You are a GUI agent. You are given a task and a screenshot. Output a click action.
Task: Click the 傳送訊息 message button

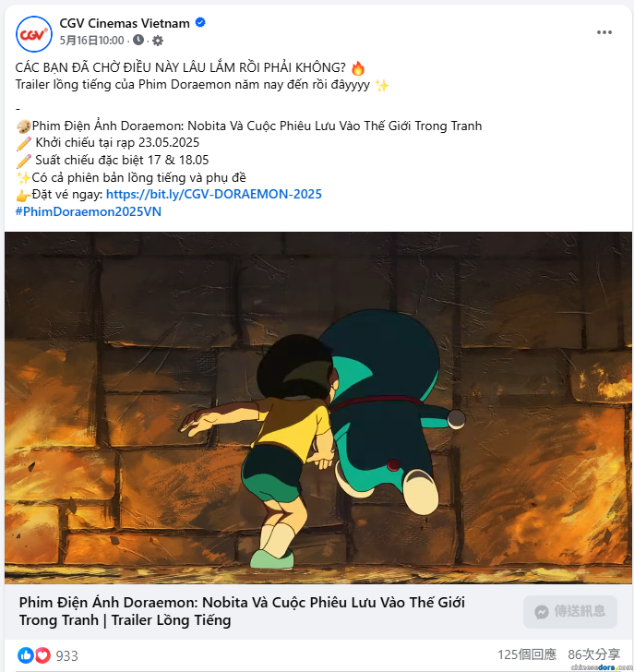(x=570, y=612)
